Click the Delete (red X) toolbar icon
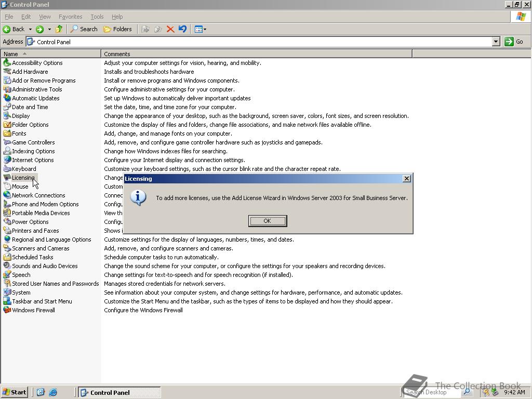 (x=171, y=29)
